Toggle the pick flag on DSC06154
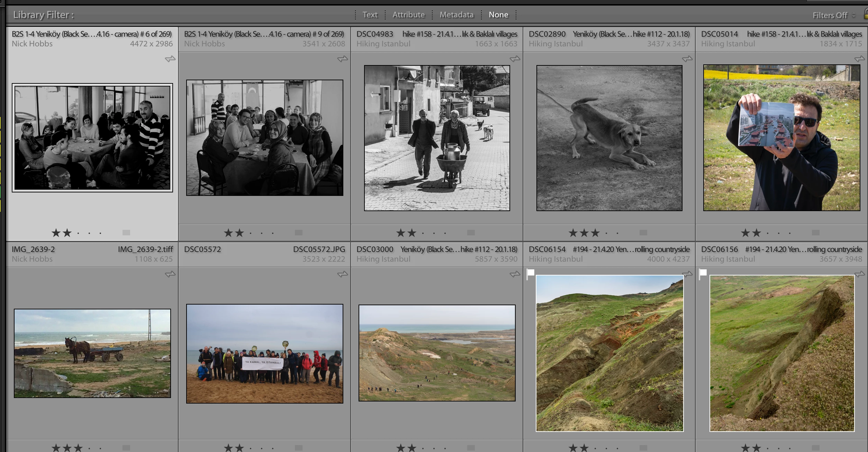The height and width of the screenshot is (452, 868). tap(531, 274)
